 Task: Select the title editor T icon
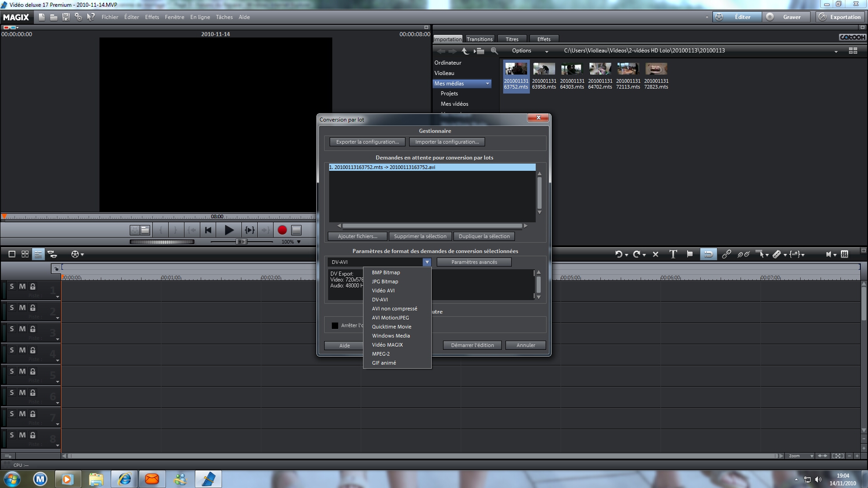[x=673, y=254]
